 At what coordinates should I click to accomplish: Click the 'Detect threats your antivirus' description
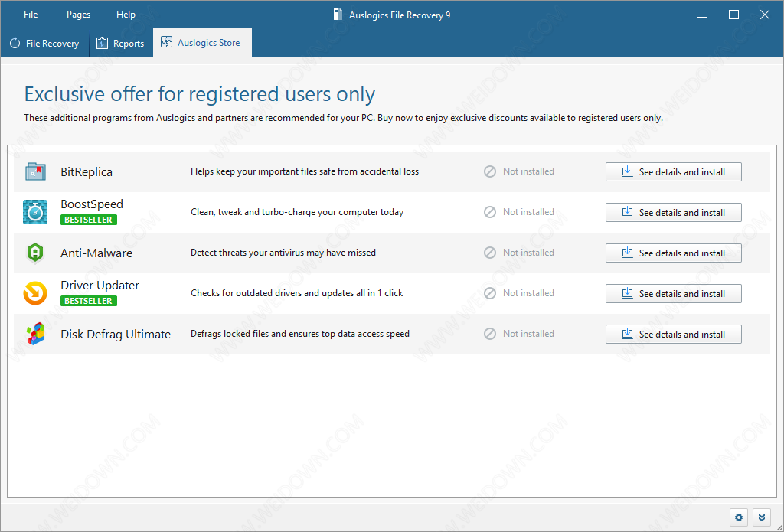(283, 253)
